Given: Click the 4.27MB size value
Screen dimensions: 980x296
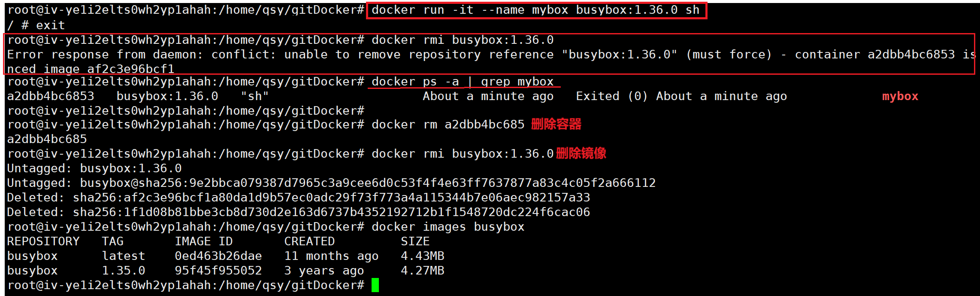Looking at the screenshot, I should pyautogui.click(x=423, y=271).
